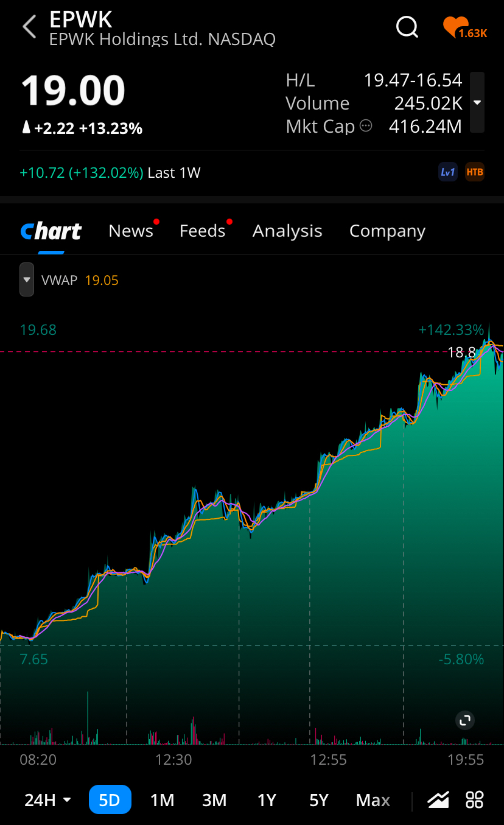
Task: Tap the HTB hard-to-borrow badge
Action: (475, 172)
